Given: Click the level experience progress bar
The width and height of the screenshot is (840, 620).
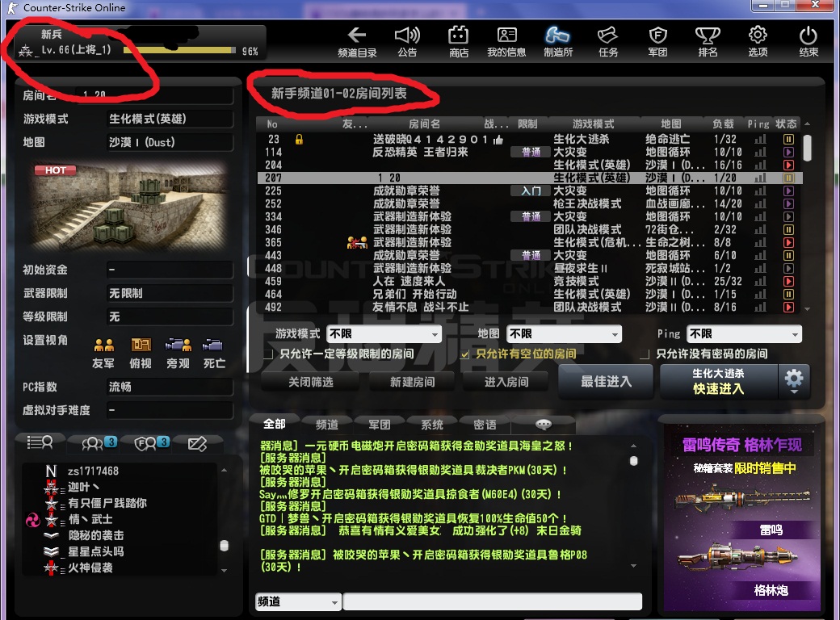Looking at the screenshot, I should (x=179, y=50).
